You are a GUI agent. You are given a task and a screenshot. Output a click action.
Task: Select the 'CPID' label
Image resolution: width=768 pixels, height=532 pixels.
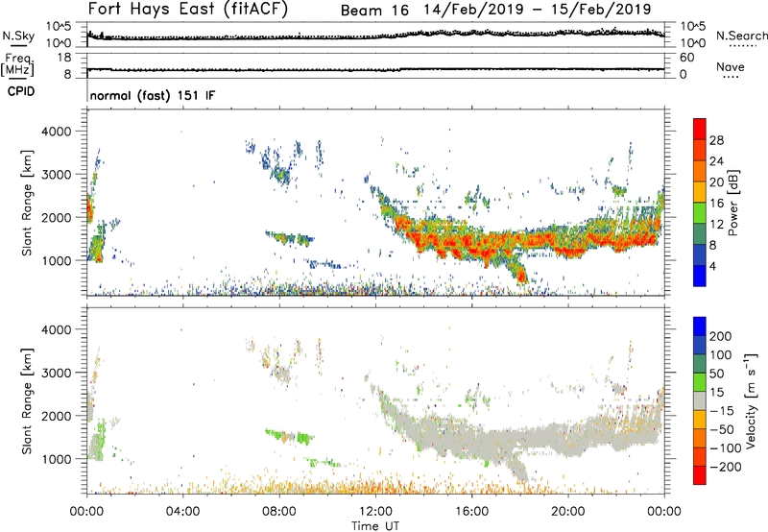coord(21,91)
